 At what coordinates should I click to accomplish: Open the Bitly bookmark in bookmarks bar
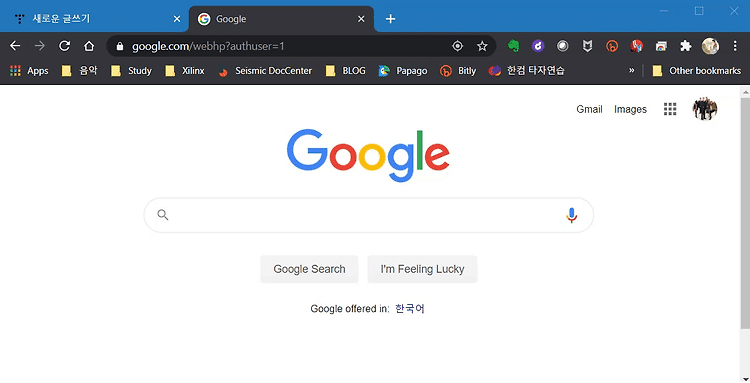[x=458, y=71]
